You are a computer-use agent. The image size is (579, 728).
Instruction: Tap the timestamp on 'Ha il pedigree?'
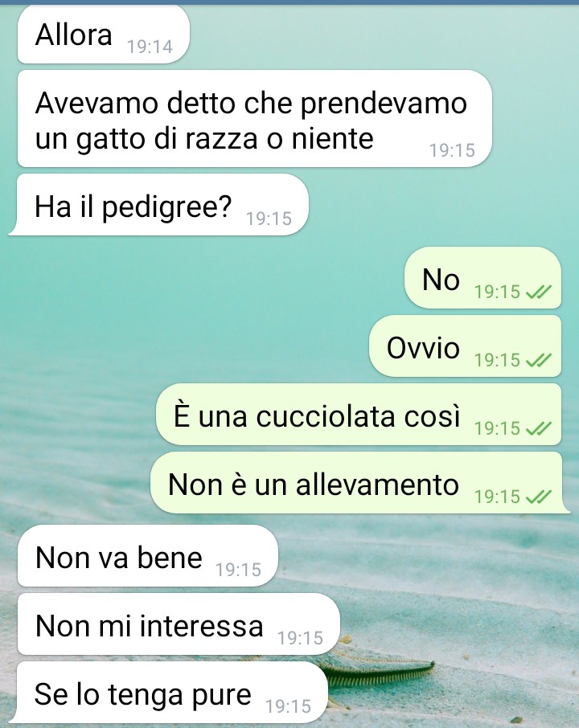(269, 219)
